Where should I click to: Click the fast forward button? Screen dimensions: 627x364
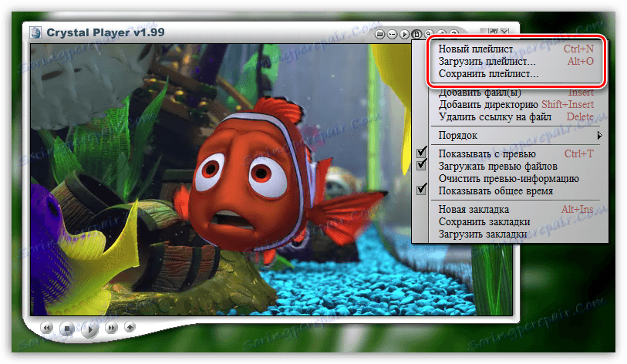(111, 328)
